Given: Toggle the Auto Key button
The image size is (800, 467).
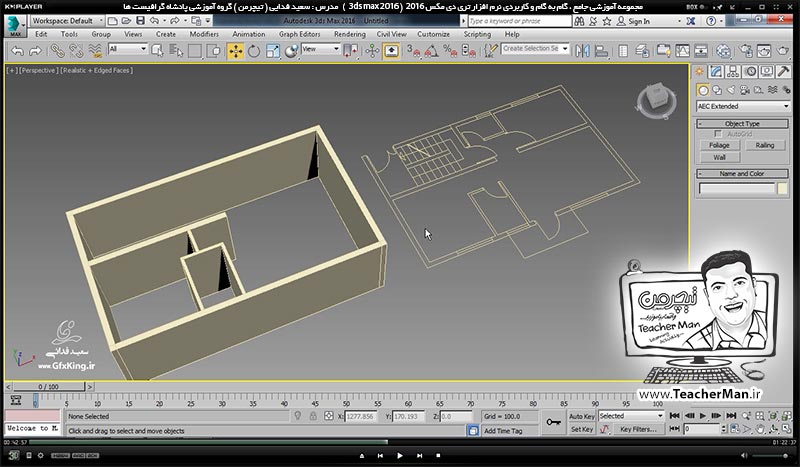Looking at the screenshot, I should (x=582, y=416).
